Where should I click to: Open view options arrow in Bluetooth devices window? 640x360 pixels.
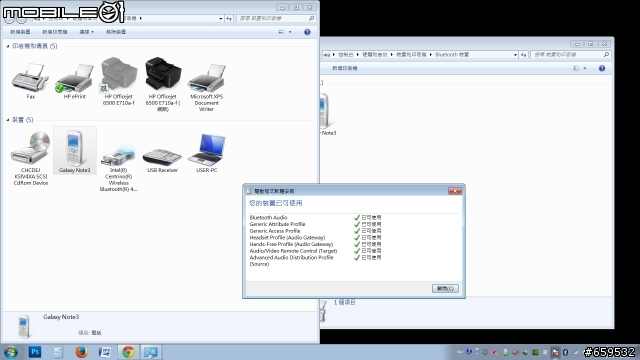pyautogui.click(x=585, y=68)
